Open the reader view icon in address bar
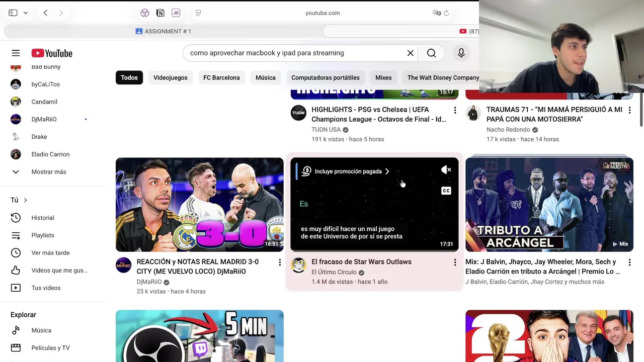The width and height of the screenshot is (644, 362). point(198,13)
